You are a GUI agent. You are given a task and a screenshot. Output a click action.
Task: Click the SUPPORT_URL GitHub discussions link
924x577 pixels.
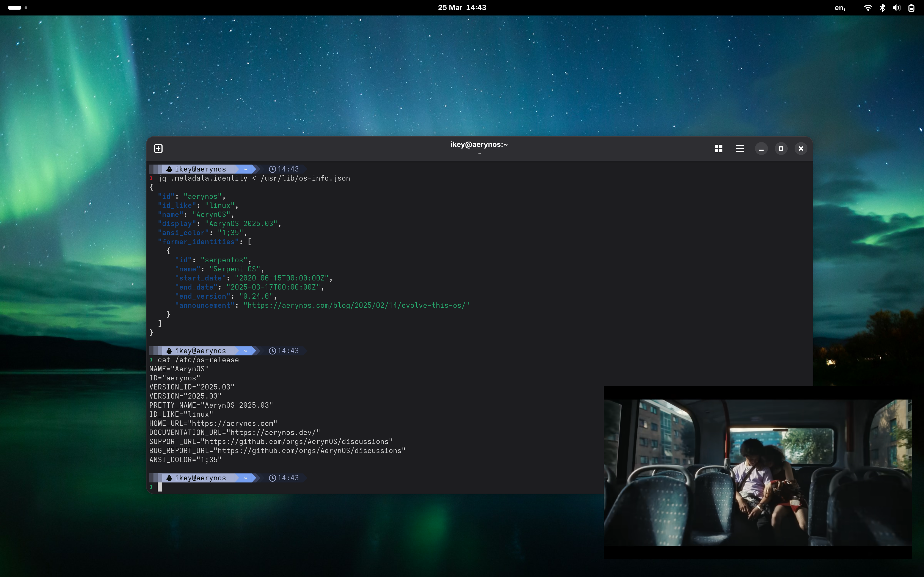296,442
